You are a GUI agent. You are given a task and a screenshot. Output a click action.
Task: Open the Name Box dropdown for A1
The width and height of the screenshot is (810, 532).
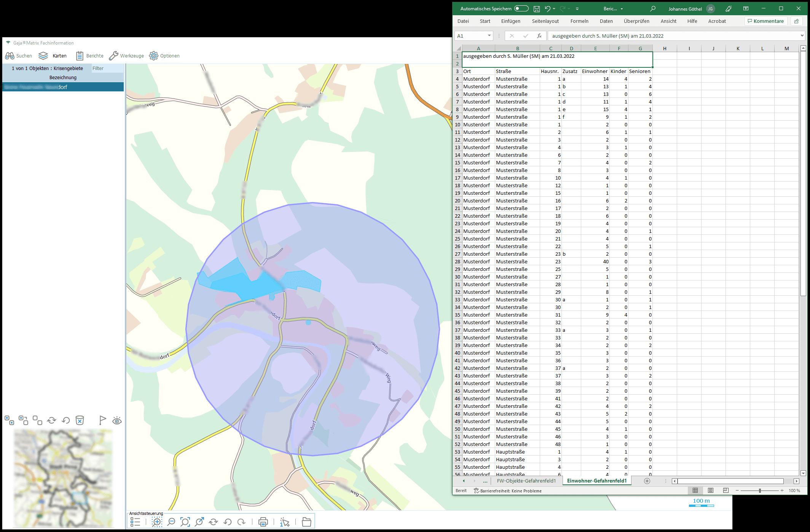489,36
